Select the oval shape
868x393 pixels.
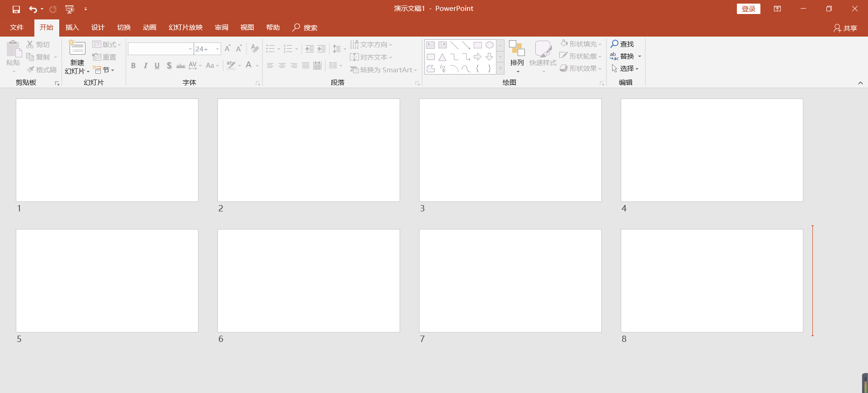490,45
